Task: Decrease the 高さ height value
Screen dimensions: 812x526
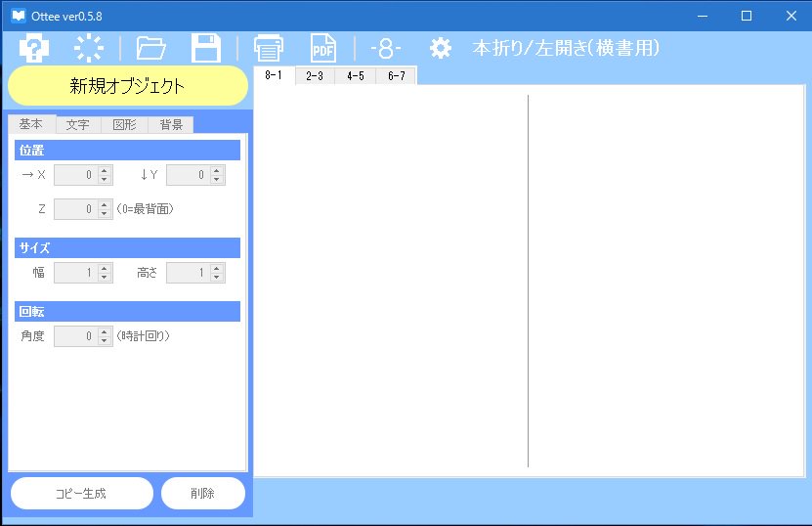Action: coord(217,277)
